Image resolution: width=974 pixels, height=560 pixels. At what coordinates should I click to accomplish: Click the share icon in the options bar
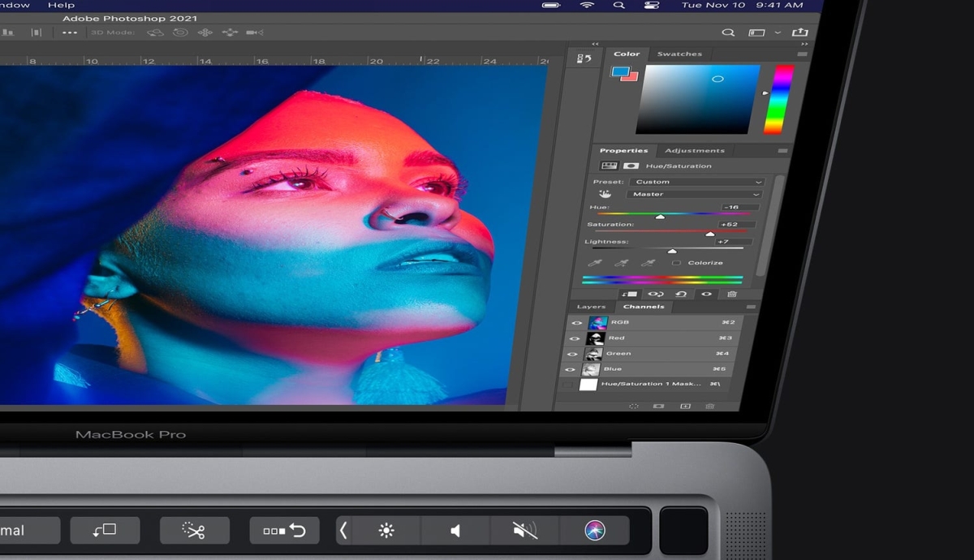coord(800,32)
